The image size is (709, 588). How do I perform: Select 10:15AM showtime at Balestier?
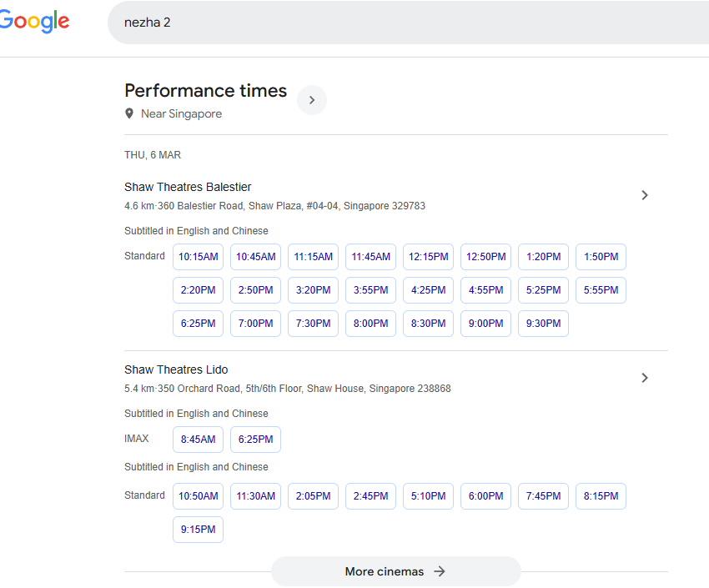pos(198,257)
